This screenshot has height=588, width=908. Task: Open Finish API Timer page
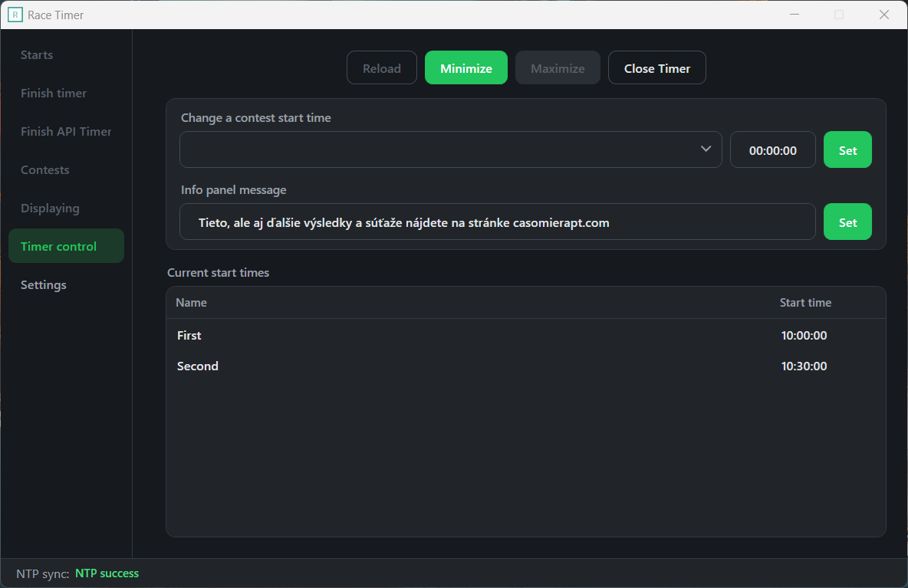tap(66, 131)
